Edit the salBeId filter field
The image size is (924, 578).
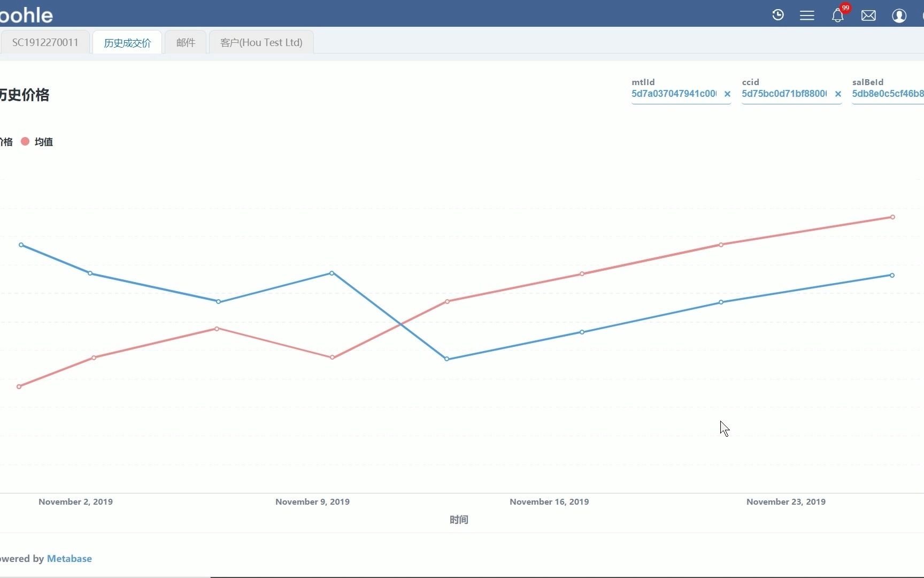(x=888, y=94)
